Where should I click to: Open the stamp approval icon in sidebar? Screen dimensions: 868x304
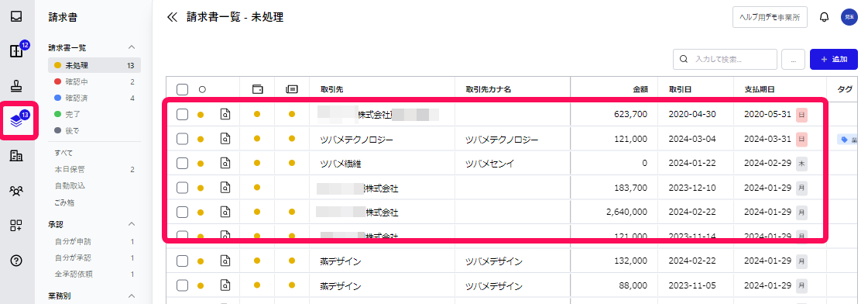[x=16, y=86]
